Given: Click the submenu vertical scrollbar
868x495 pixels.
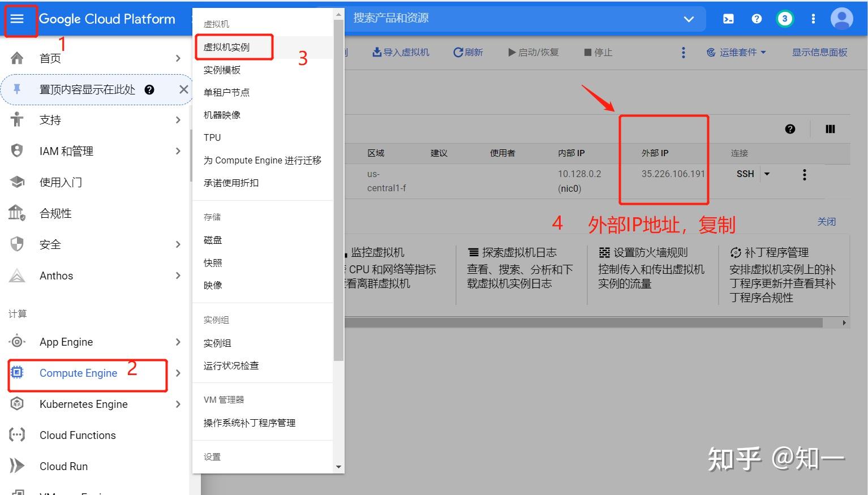Looking at the screenshot, I should tap(338, 190).
